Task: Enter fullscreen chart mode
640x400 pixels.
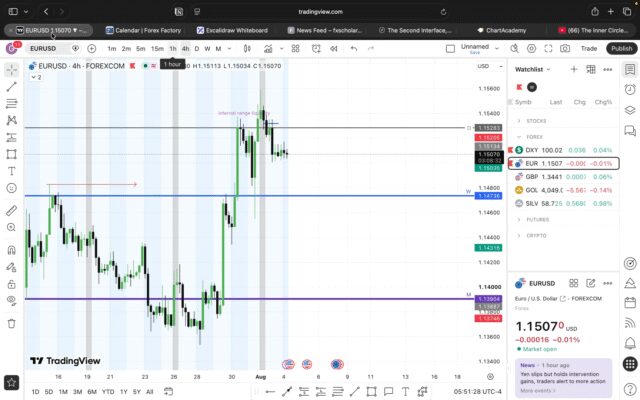Action: point(548,49)
